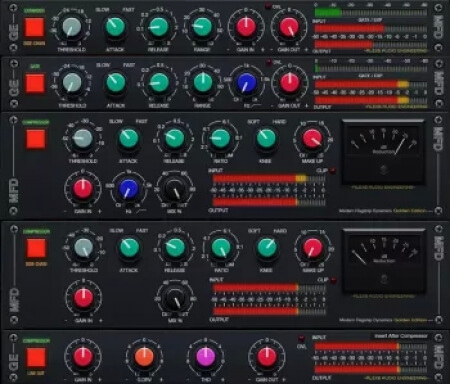Screen dimensions: 450x384
Task: Click the Knee knob on the compressor with Hz knob
Action: (266, 138)
